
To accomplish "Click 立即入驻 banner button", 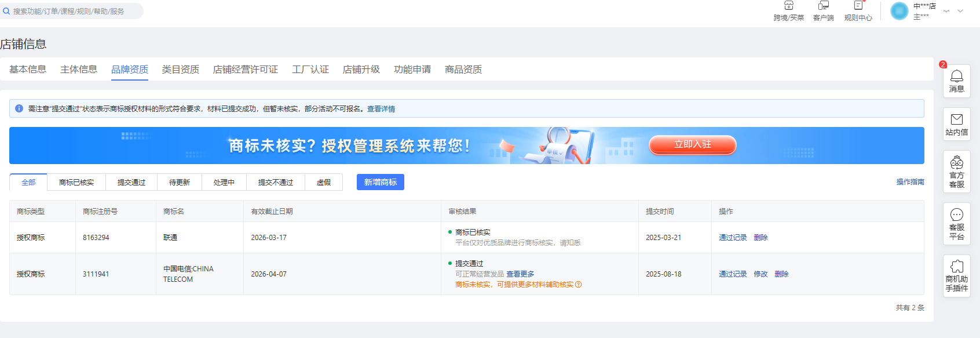I will click(x=693, y=144).
